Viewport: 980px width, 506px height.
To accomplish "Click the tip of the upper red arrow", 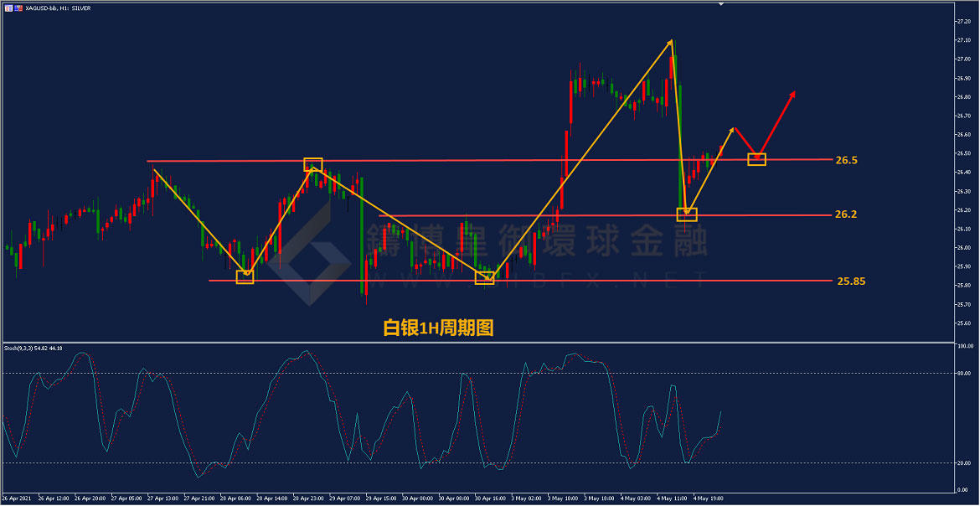I will [794, 92].
